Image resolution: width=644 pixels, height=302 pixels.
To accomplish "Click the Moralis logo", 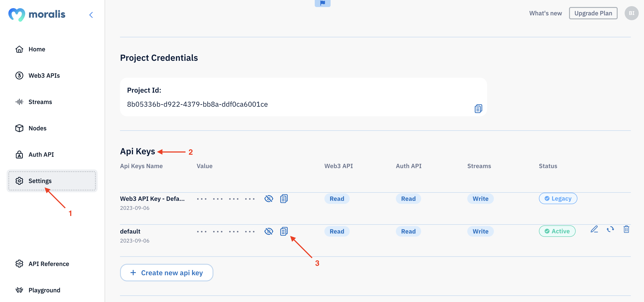I will coord(37,14).
